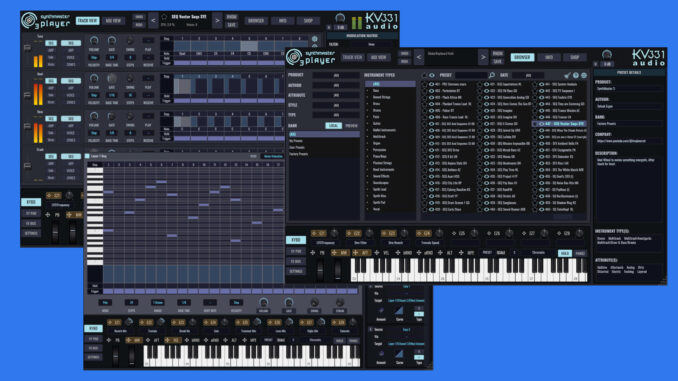Open the PRODUCT filter dropdown
The height and width of the screenshot is (381, 678).
pos(336,75)
